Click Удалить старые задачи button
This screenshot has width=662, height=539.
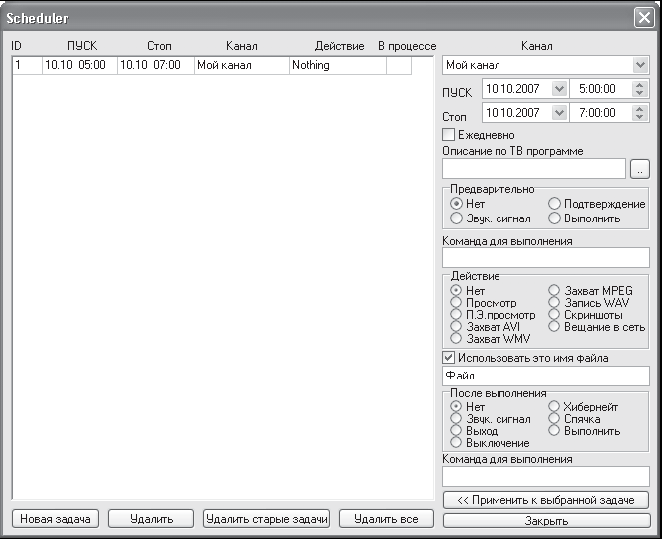pos(266,519)
